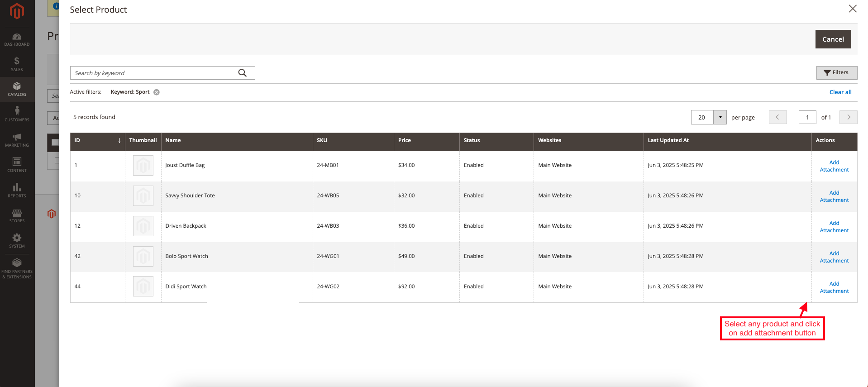
Task: Open the Stores sidebar menu
Action: click(17, 215)
